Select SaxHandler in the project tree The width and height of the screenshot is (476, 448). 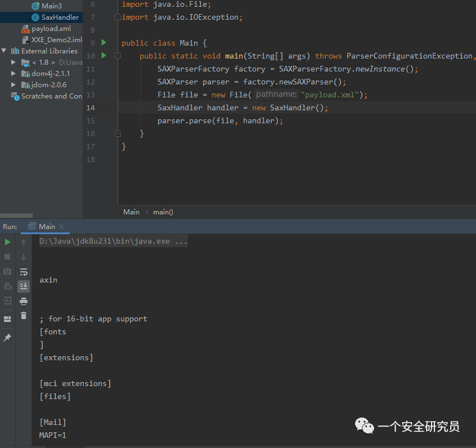[x=60, y=17]
